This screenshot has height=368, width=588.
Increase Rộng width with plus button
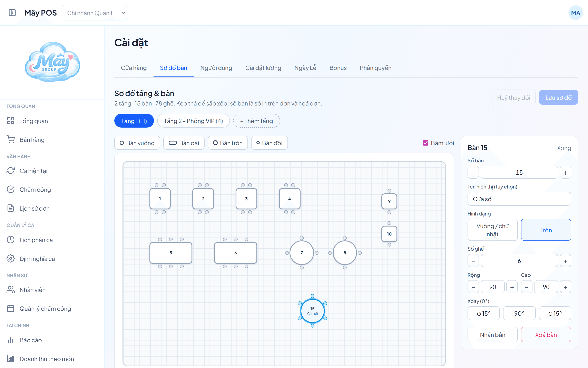coord(512,287)
